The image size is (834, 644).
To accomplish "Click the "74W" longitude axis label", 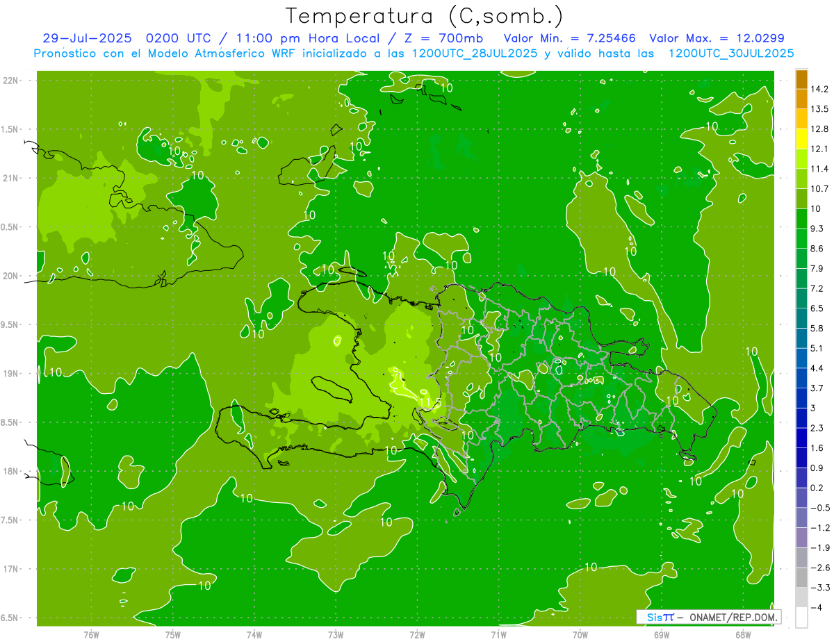I will [254, 634].
